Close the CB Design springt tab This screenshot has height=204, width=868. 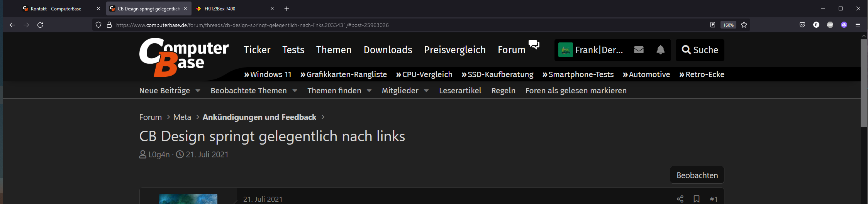(185, 8)
